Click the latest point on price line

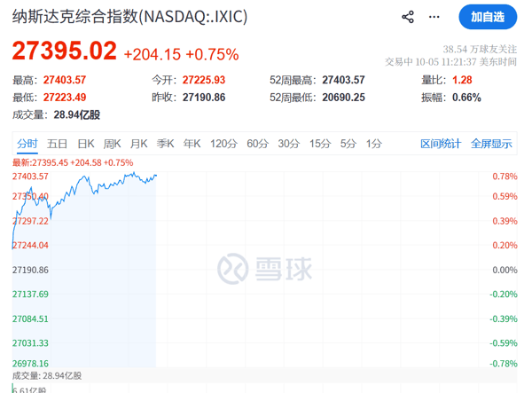[x=156, y=176]
